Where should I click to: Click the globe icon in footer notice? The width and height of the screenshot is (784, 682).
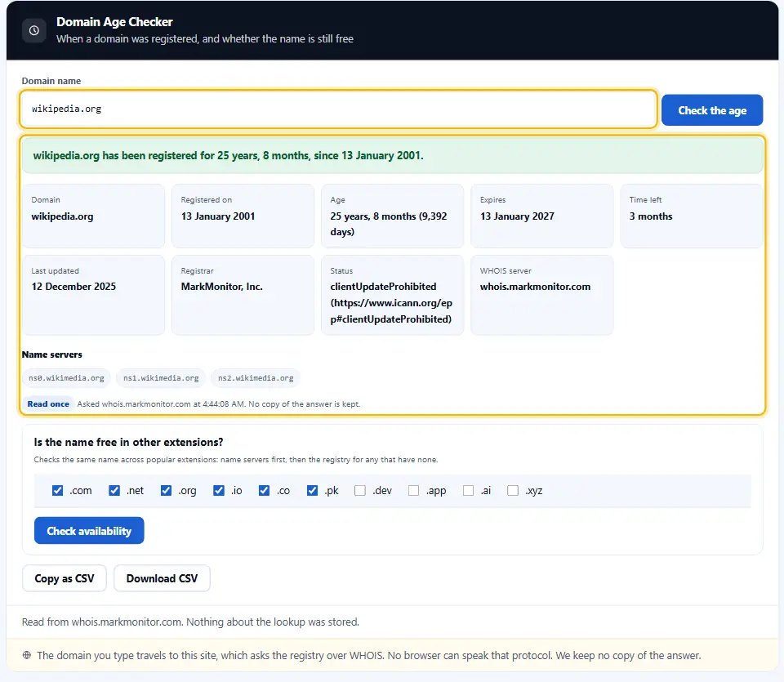click(27, 655)
